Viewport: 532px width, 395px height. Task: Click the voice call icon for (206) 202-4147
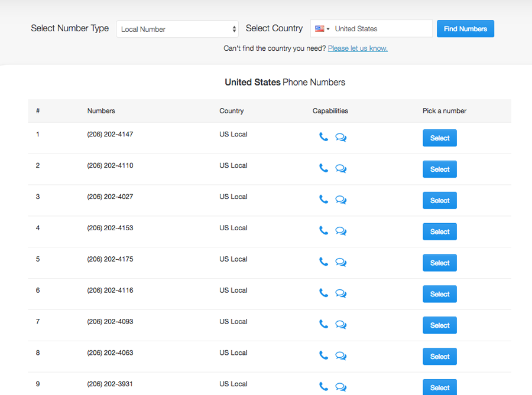[323, 136]
